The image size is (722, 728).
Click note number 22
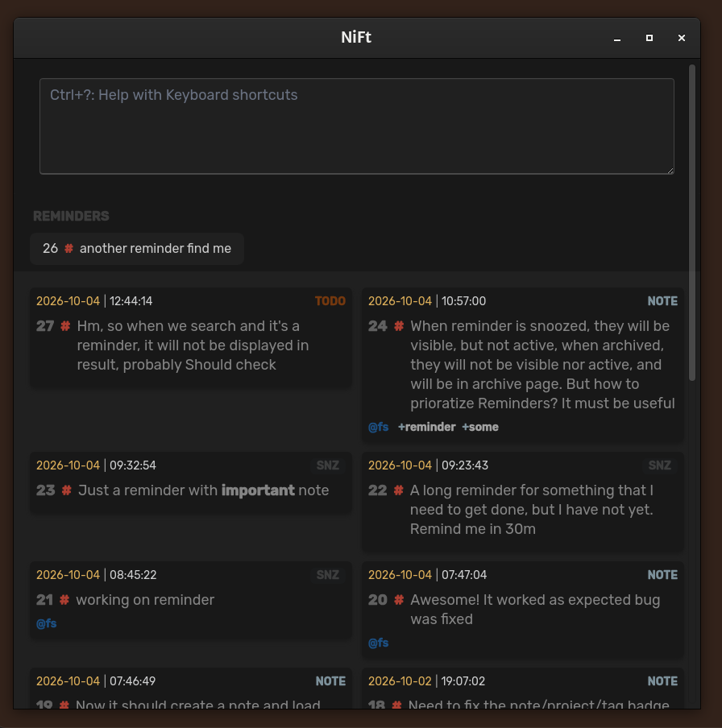378,490
